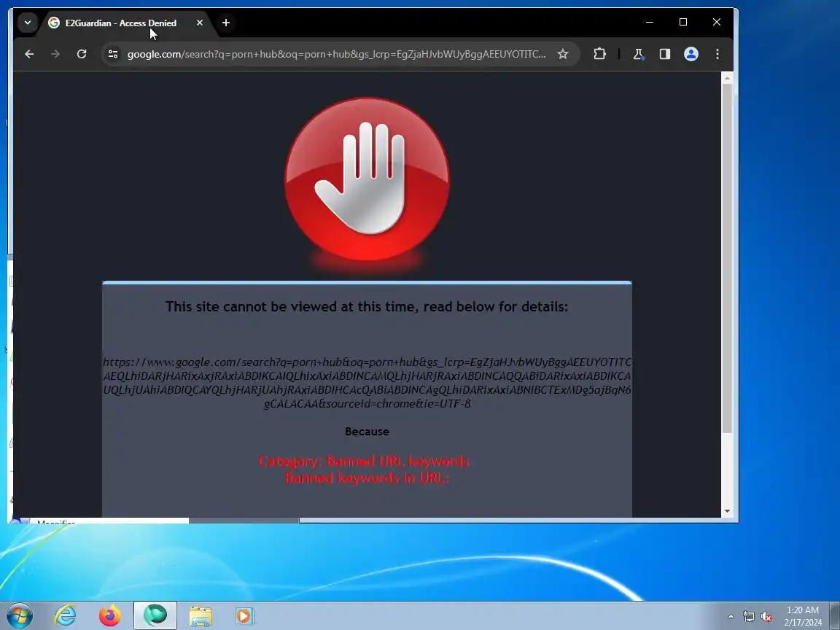Click the page scrollbar up arrow
Viewport: 840px width, 630px height.
point(727,78)
